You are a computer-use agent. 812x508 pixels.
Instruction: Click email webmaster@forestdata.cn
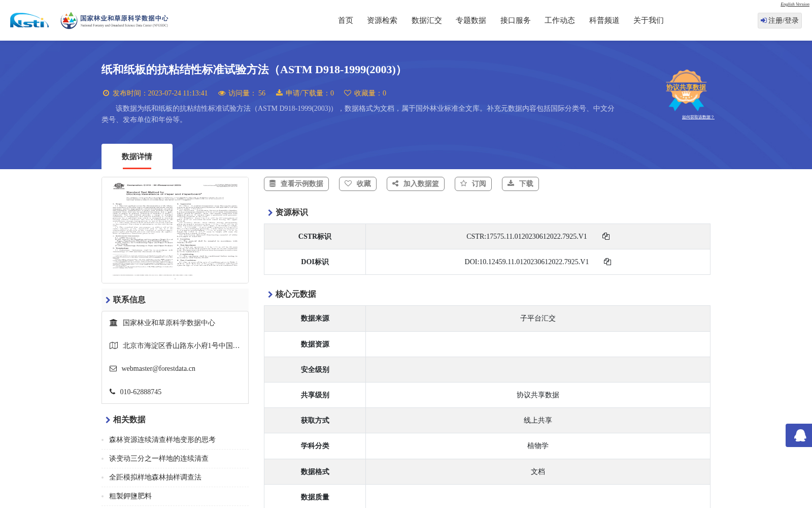tap(158, 369)
